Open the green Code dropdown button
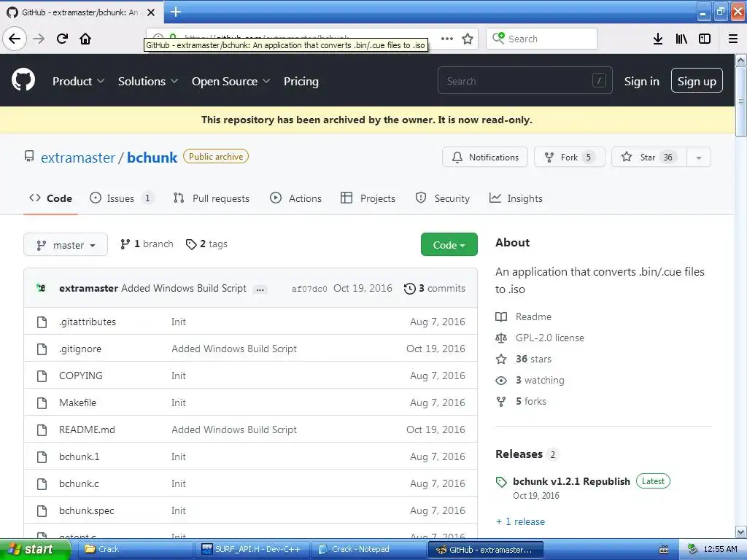 pyautogui.click(x=449, y=245)
